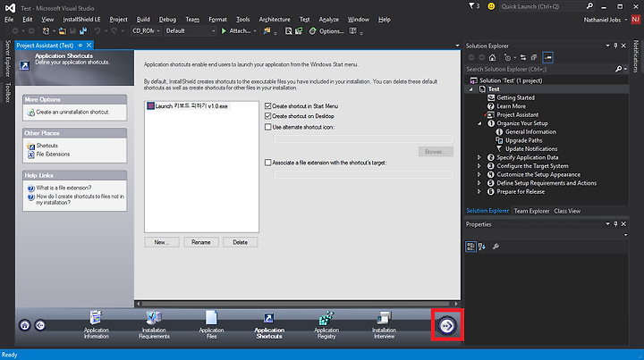
Task: Click the Properties panel wrench icon
Action: point(496,247)
